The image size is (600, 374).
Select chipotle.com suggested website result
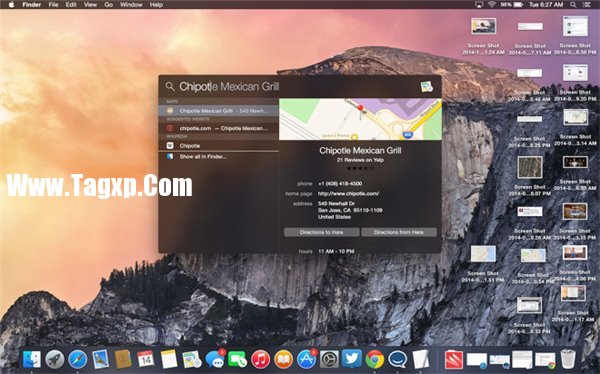[x=218, y=128]
